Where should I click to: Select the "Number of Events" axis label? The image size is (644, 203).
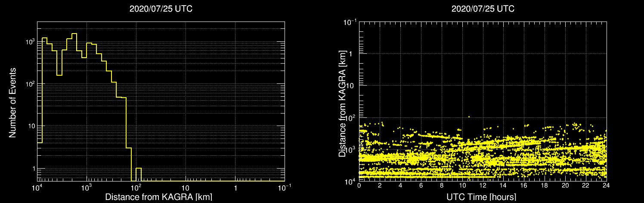12,102
